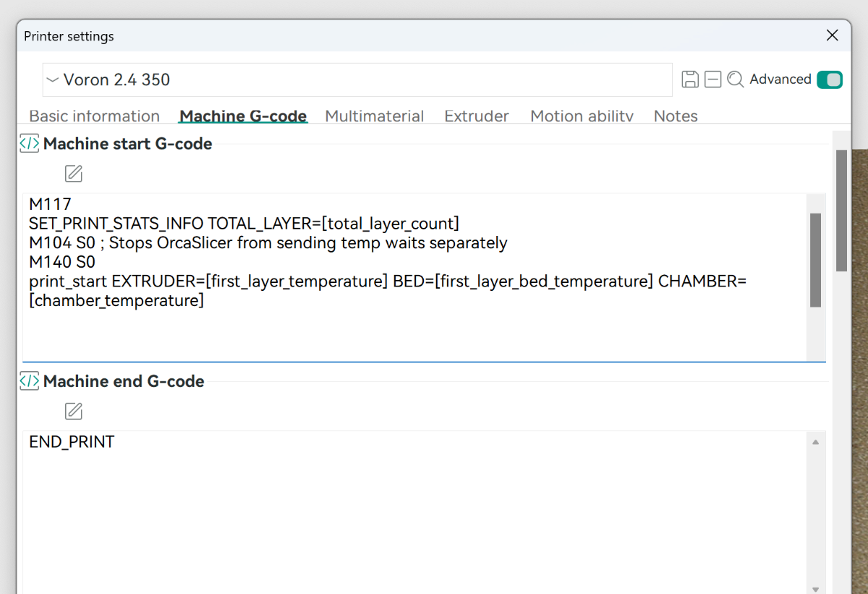The height and width of the screenshot is (594, 868).
Task: Click the [chamber_temperature] line
Action: pos(116,300)
